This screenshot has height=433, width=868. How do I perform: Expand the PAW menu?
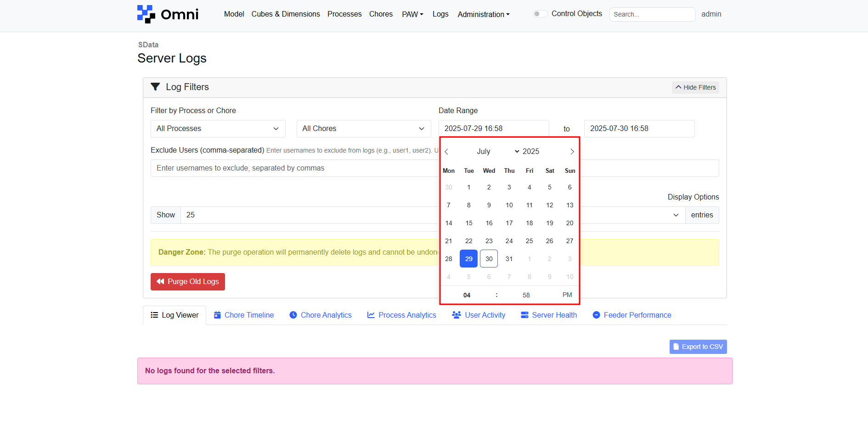(412, 14)
